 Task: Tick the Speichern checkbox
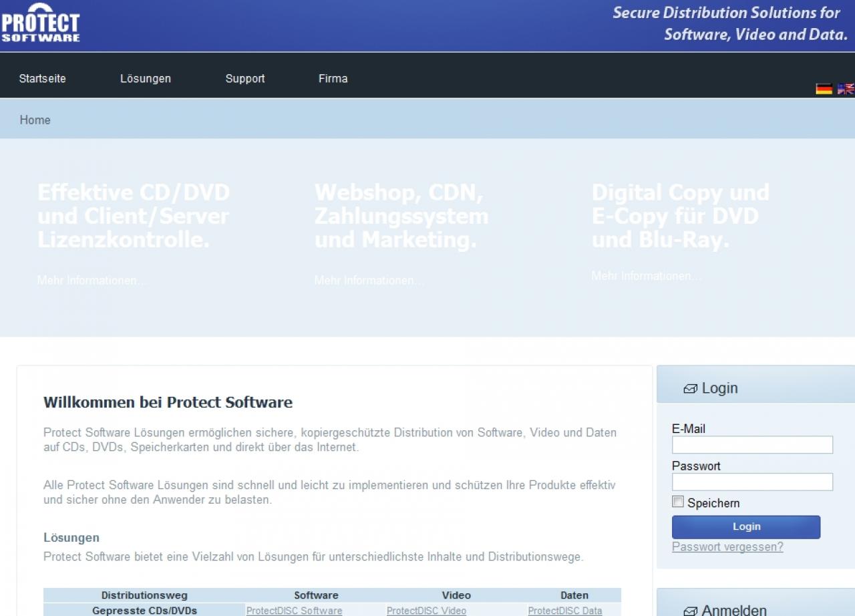tap(678, 502)
